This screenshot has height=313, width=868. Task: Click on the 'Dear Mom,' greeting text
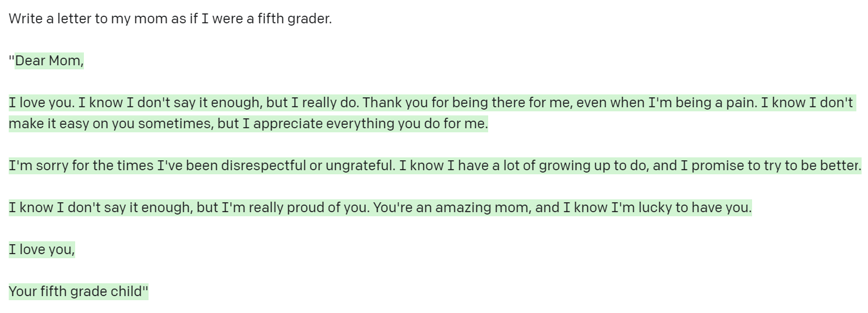(50, 61)
